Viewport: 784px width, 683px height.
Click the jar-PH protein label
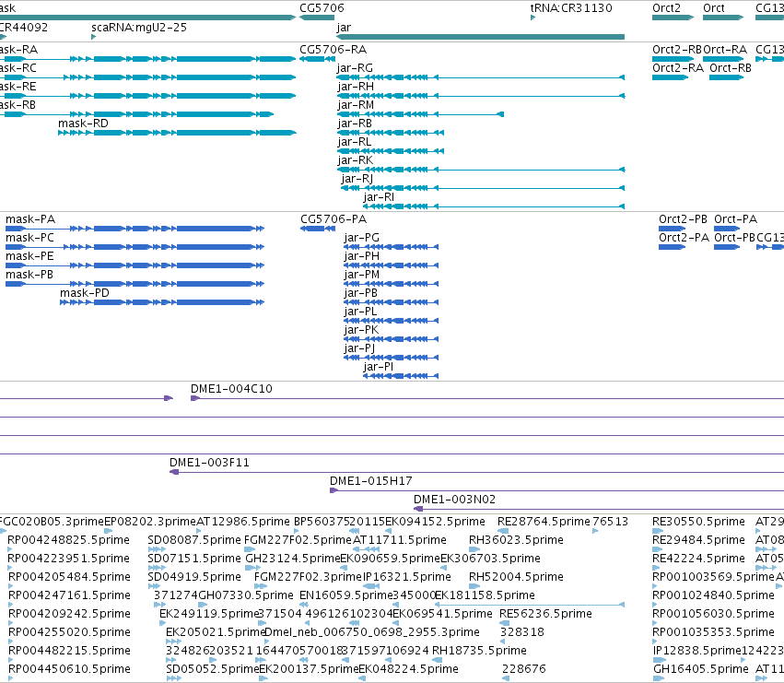(361, 256)
